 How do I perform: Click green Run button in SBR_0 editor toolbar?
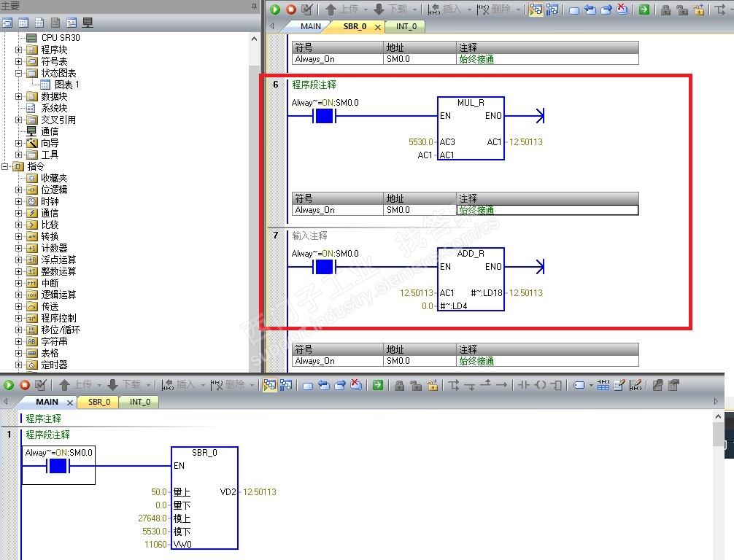point(275,9)
